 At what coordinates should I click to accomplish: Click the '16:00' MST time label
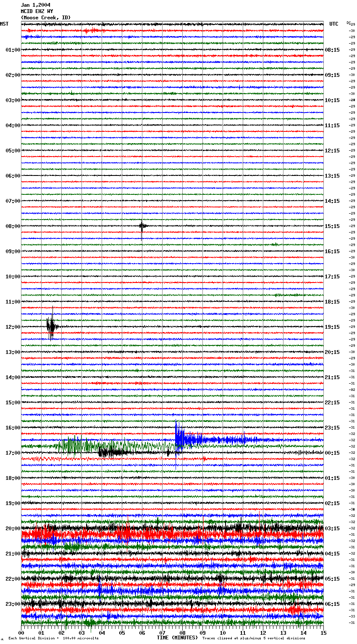[x=13, y=428]
